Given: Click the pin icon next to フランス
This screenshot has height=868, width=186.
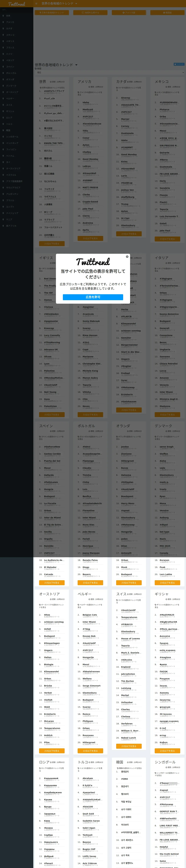Looking at the screenshot, I should [x=3, y=47].
